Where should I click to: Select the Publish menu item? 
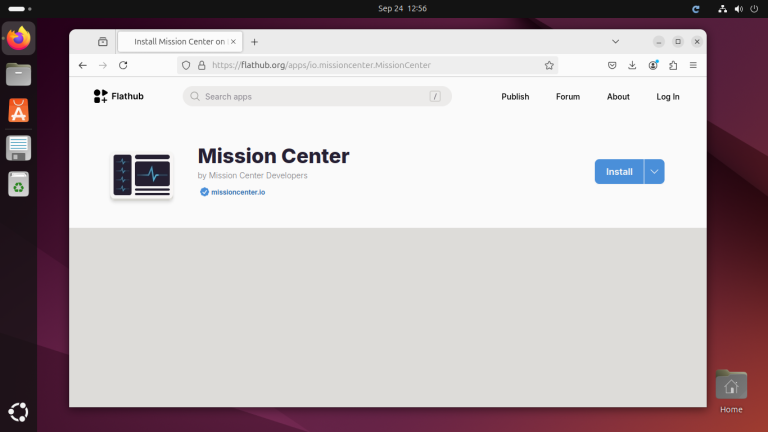[x=515, y=97]
